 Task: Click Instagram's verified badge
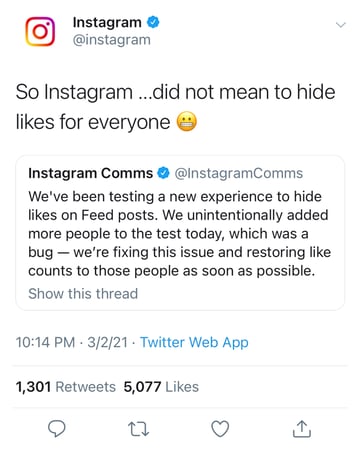tap(153, 22)
